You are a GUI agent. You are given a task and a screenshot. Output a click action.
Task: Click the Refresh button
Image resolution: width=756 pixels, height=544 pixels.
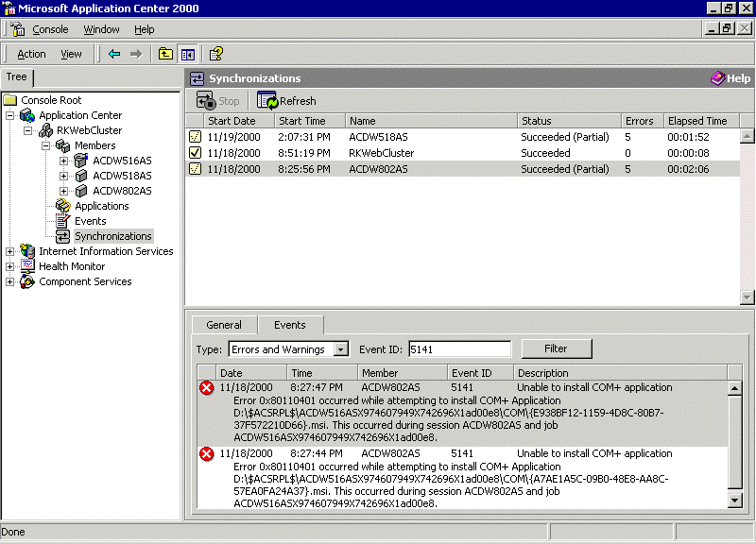(286, 101)
